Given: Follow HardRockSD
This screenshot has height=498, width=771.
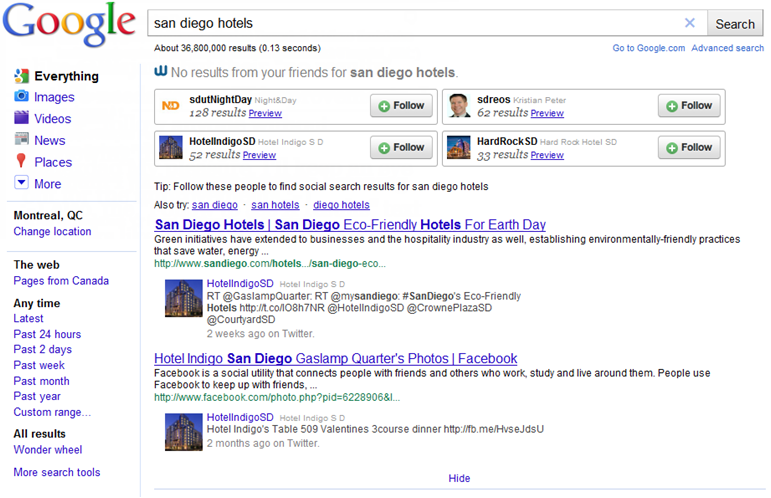Looking at the screenshot, I should [x=689, y=147].
